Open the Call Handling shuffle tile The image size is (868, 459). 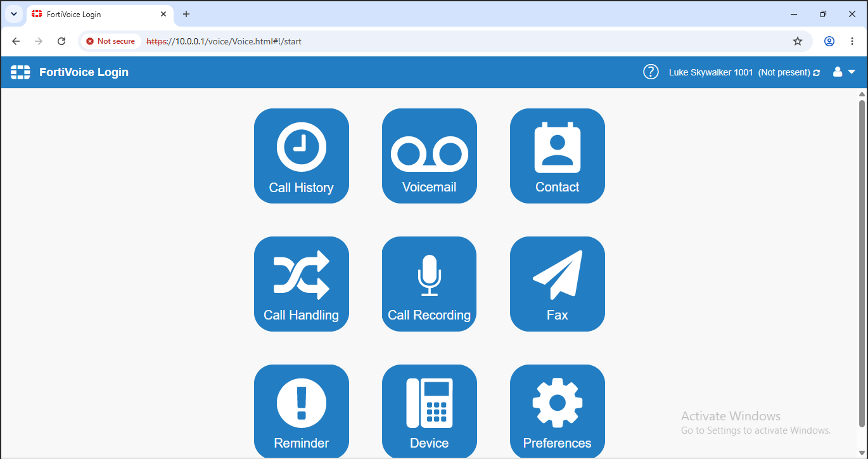click(x=302, y=284)
